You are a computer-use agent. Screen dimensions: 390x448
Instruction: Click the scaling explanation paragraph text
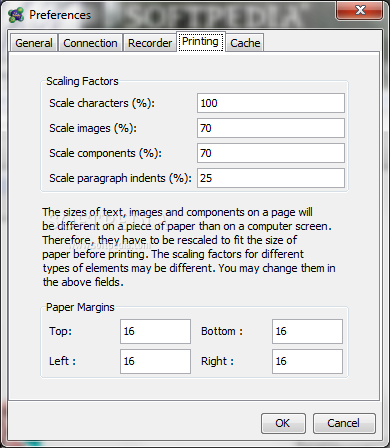[189, 247]
